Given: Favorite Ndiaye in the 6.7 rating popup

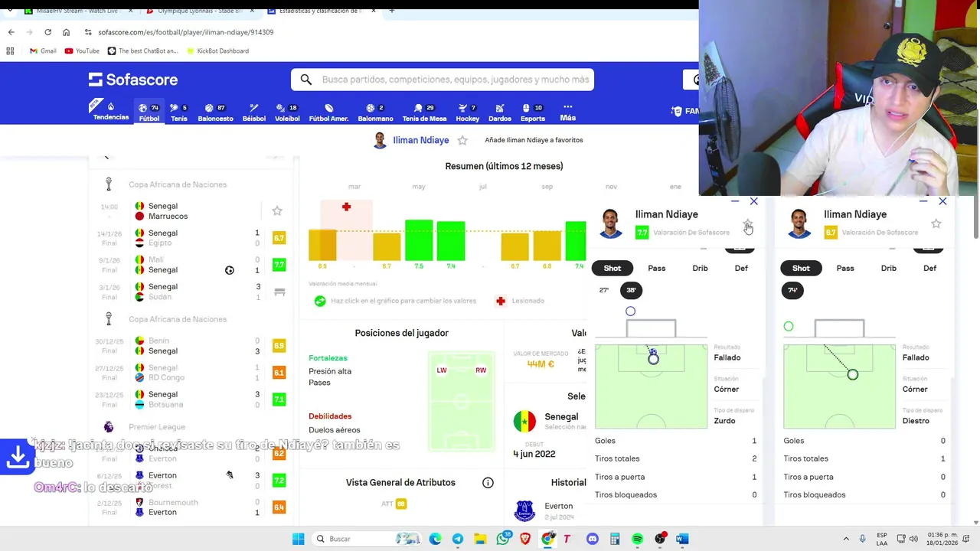Looking at the screenshot, I should tap(936, 223).
